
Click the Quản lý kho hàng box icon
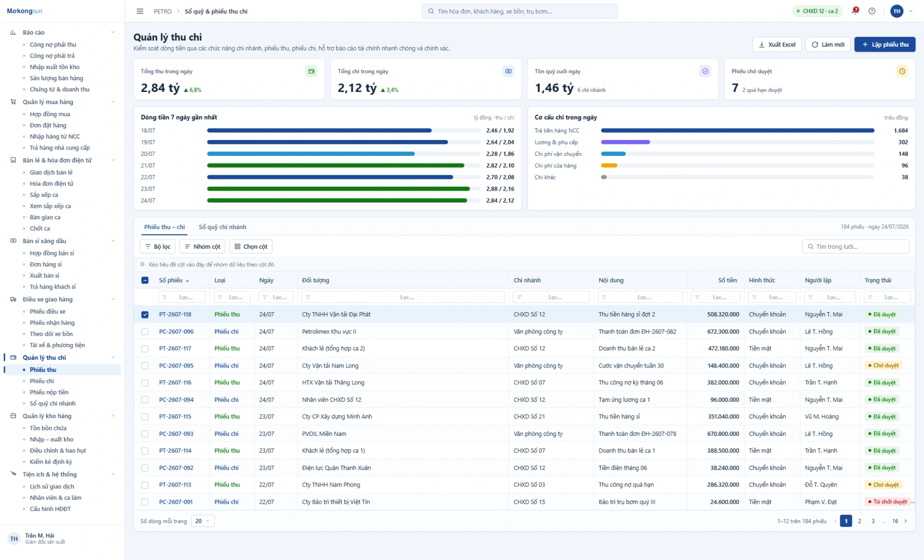(13, 416)
